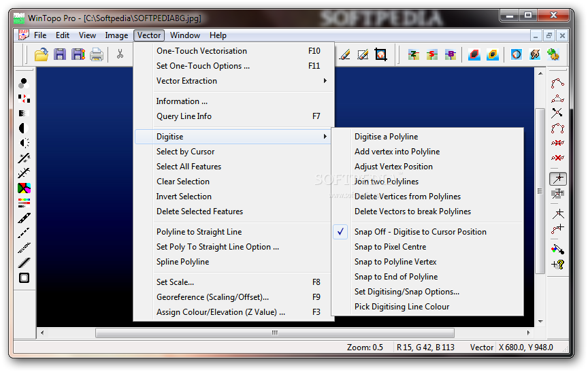The height and width of the screenshot is (372, 588).
Task: Click the Open file folder icon
Action: tap(42, 54)
